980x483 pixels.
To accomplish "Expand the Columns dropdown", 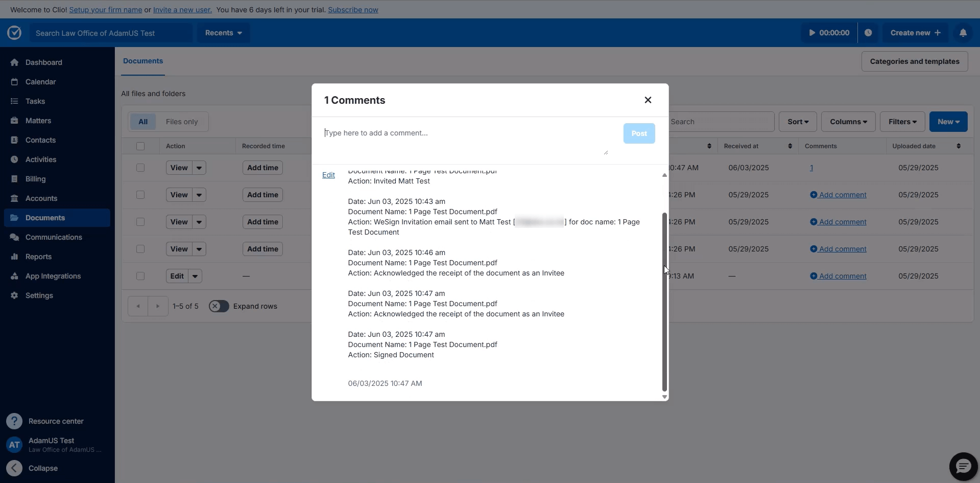I will pyautogui.click(x=848, y=122).
